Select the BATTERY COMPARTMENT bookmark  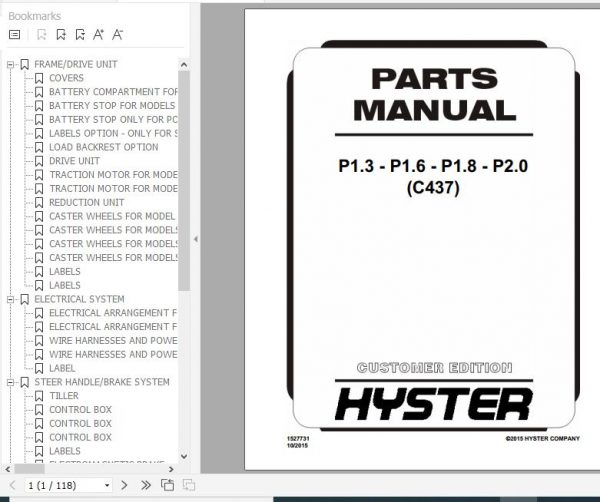[x=113, y=92]
